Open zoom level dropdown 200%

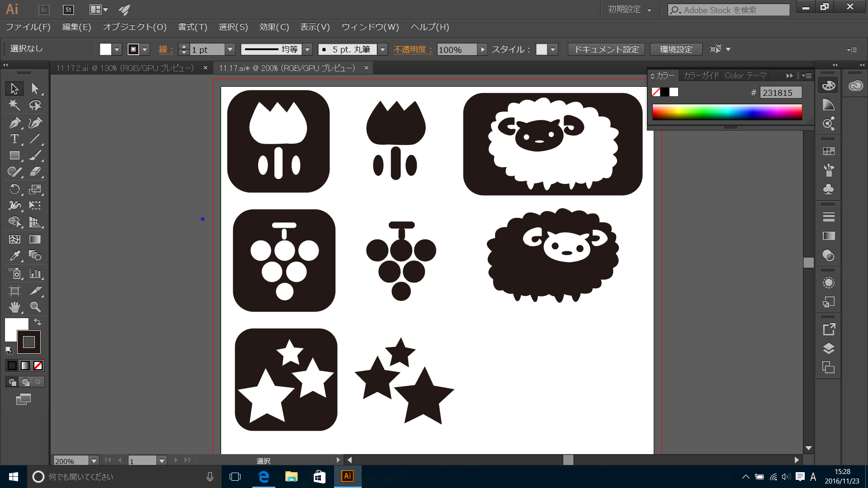click(x=94, y=461)
